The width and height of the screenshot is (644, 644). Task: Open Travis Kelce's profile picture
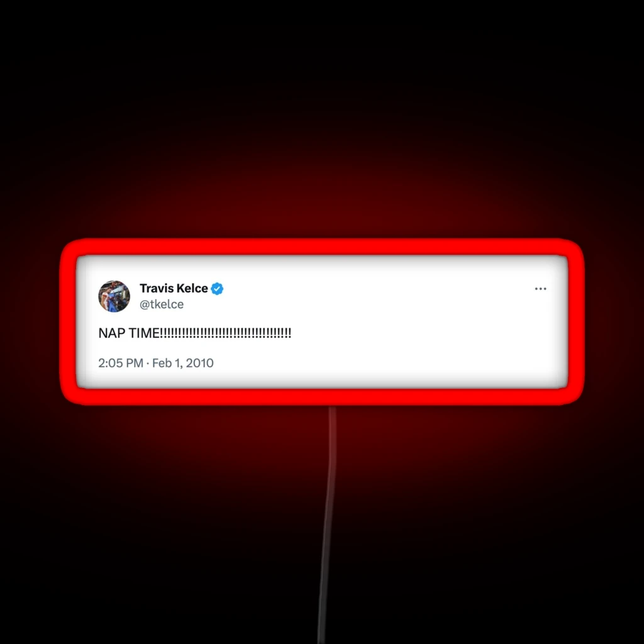114,296
